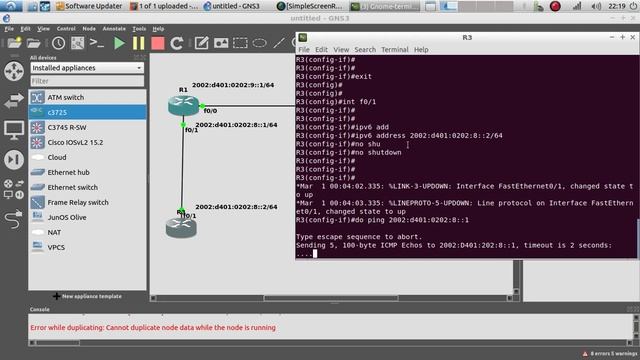Select ATM switch in device list
Image resolution: width=640 pixels, height=360 pixels.
click(87, 97)
